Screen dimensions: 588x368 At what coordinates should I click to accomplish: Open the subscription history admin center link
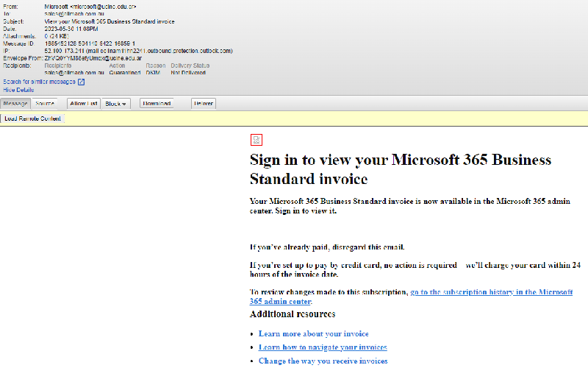pyautogui.click(x=412, y=297)
